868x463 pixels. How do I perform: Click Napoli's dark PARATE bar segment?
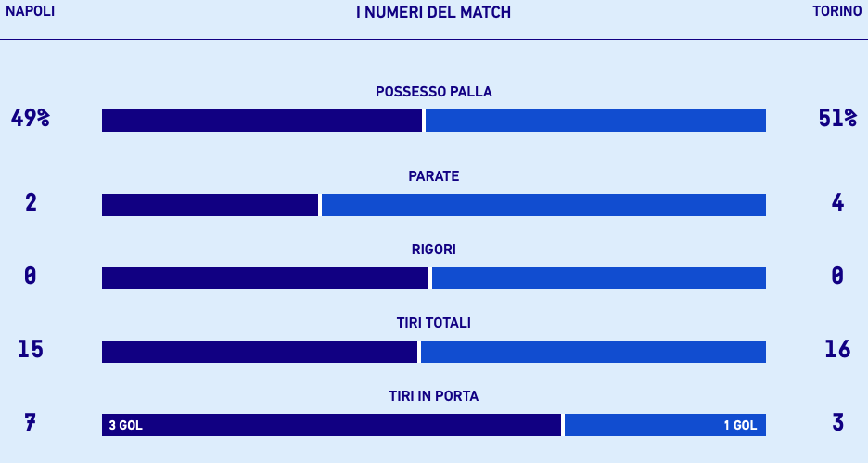(x=210, y=205)
